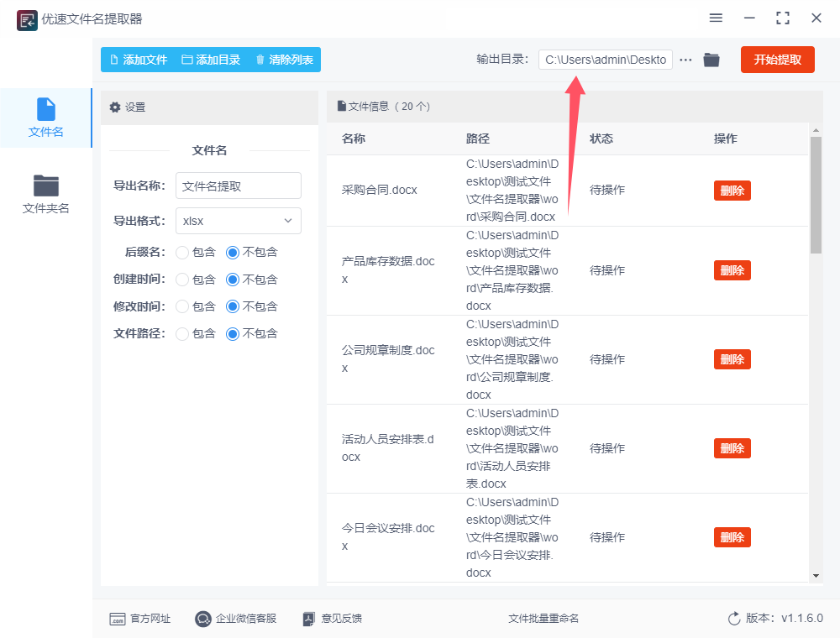Select 不包含 for 文件路径
The width and height of the screenshot is (840, 638).
pyautogui.click(x=233, y=333)
